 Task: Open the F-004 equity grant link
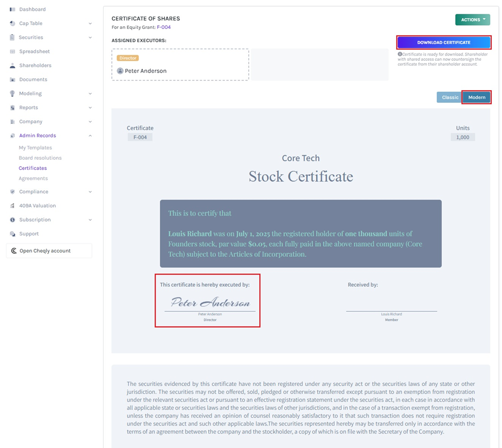pos(163,27)
